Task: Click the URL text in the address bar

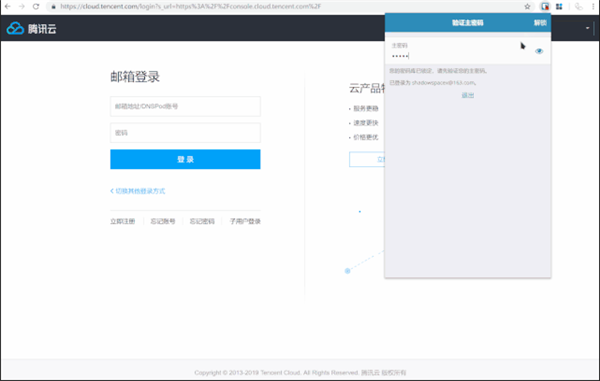Action: click(x=191, y=7)
